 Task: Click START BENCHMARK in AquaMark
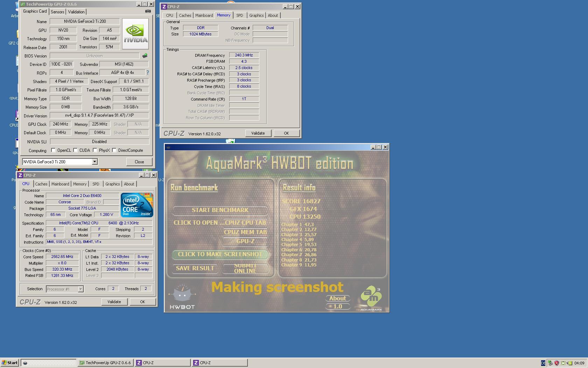tap(220, 210)
